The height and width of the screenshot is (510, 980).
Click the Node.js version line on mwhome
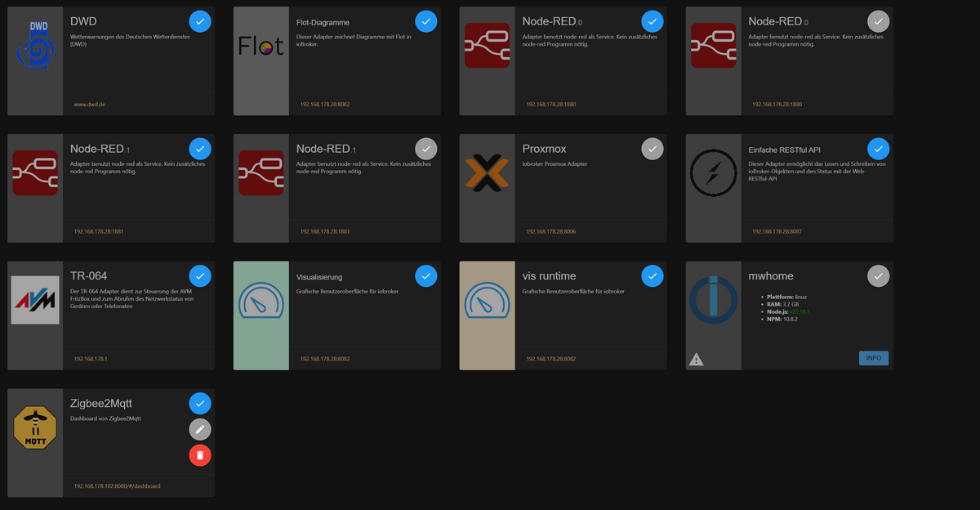pos(787,311)
